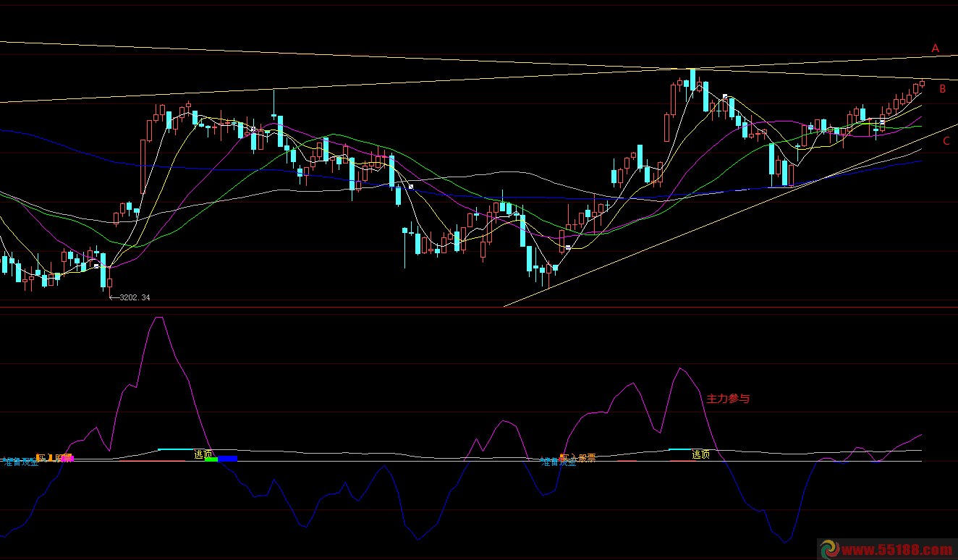Select the trendline label C
958x560 pixels.
[x=946, y=141]
